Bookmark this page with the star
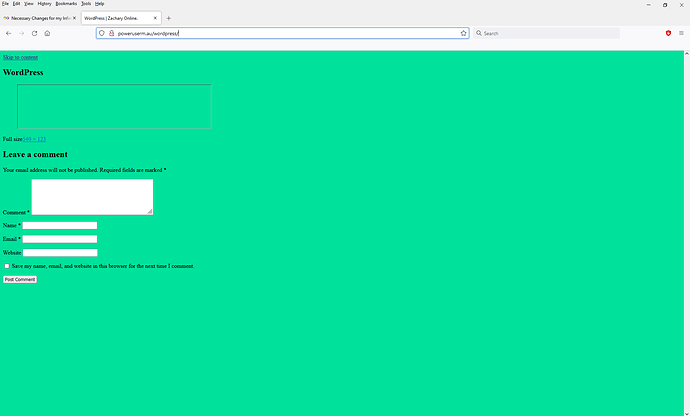 (x=463, y=33)
